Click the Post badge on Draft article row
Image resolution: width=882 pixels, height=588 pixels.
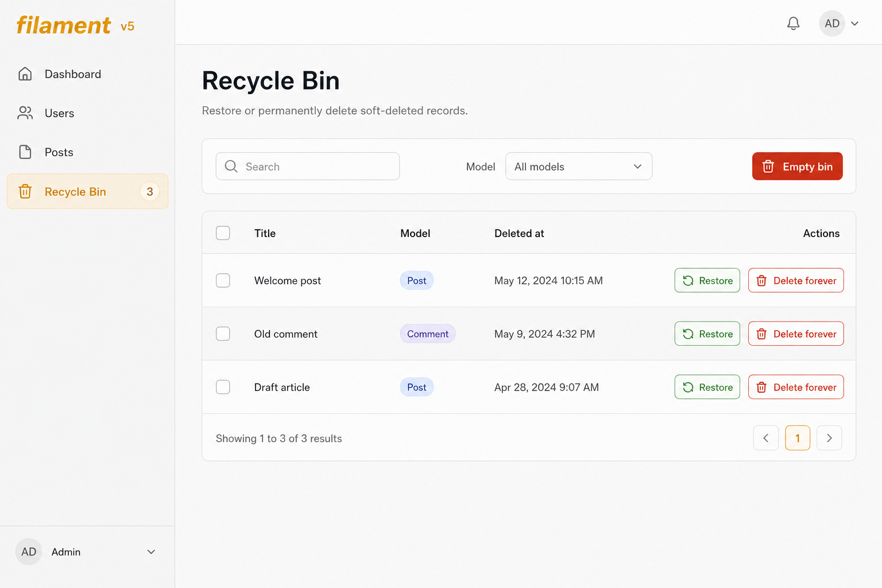[x=417, y=387]
